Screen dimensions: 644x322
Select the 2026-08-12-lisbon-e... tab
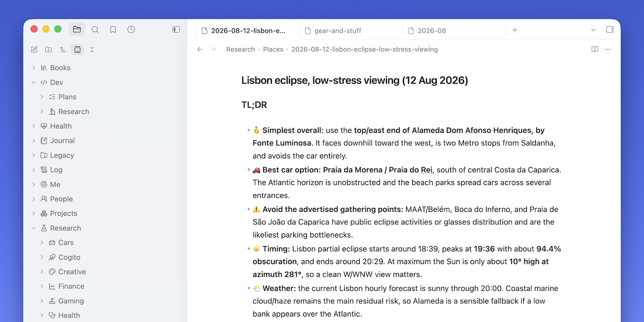[248, 31]
